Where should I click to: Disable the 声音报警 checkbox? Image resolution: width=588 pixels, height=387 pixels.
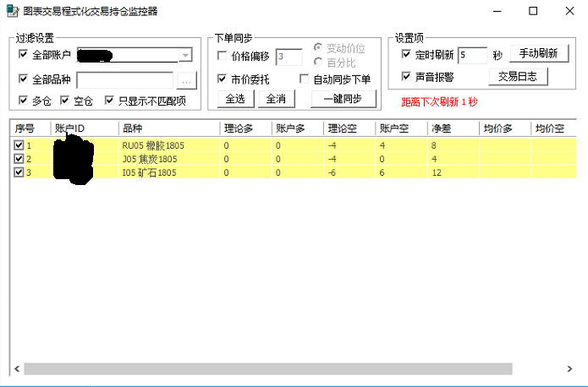coord(406,77)
